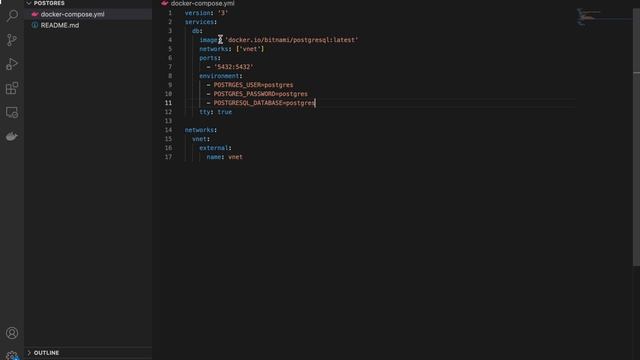Click the 'environment' key on line 8
The width and height of the screenshot is (640, 360).
click(219, 76)
